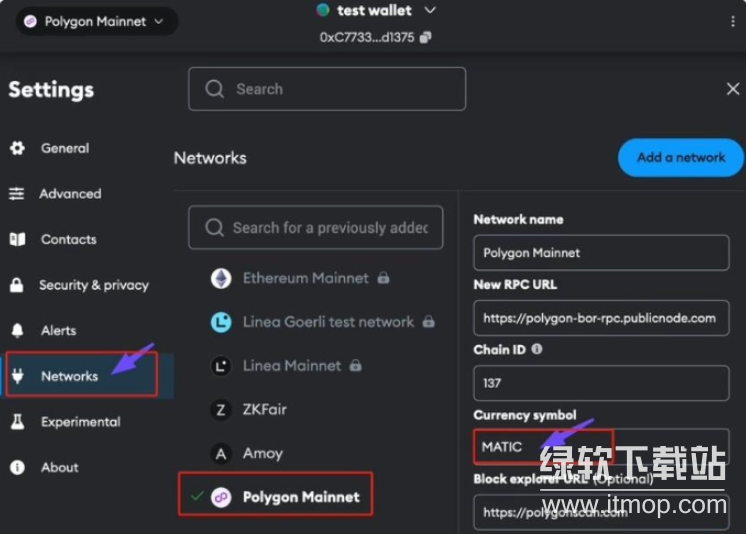Image resolution: width=746 pixels, height=534 pixels.
Task: Expand the test wallet account dropdown
Action: 376,10
